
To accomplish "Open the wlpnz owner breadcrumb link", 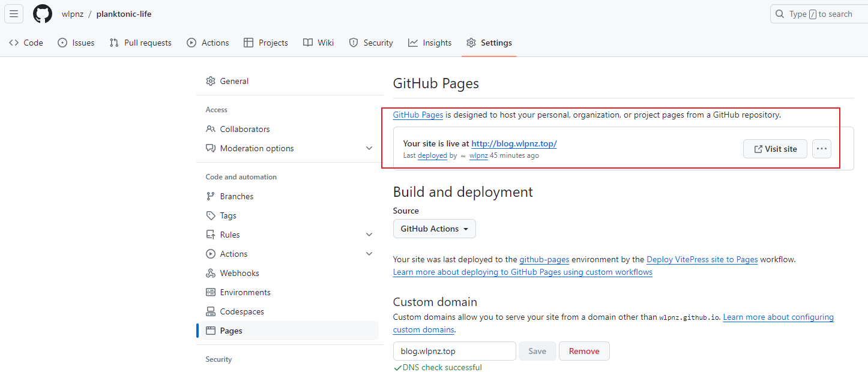I will coord(73,14).
